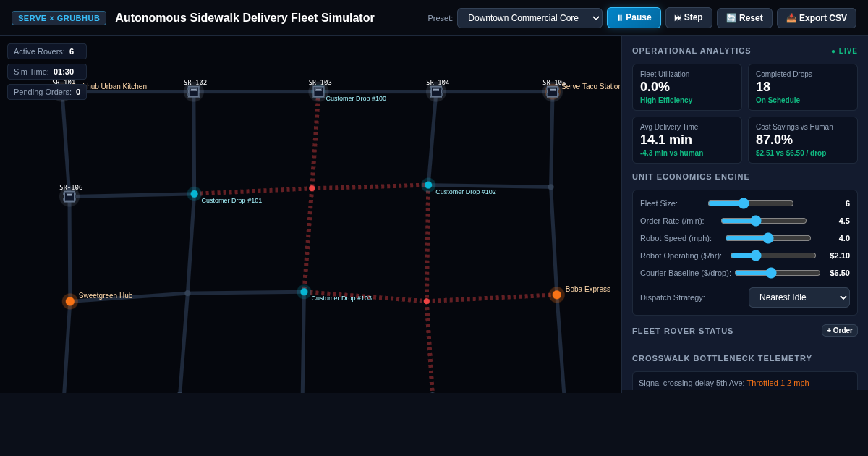Click the Operational Analytics heading

[x=692, y=51]
